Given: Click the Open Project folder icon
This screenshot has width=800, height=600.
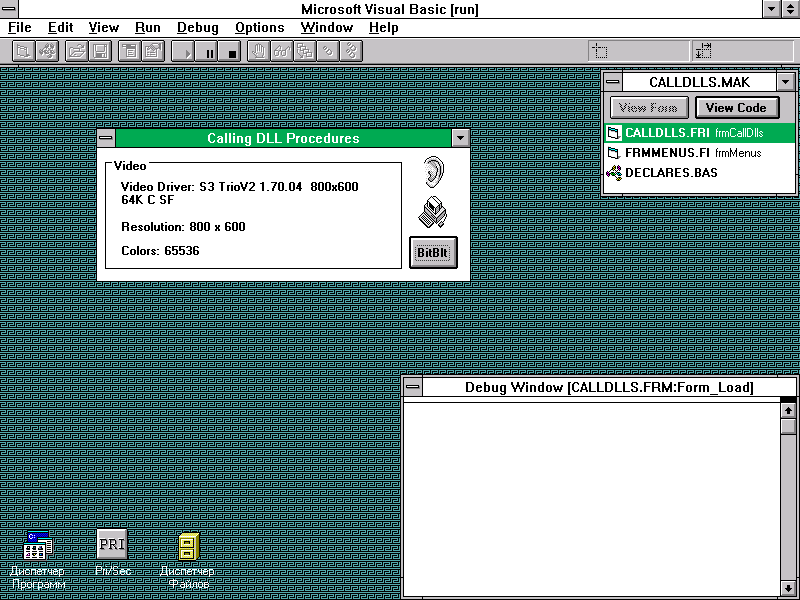Looking at the screenshot, I should (77, 51).
